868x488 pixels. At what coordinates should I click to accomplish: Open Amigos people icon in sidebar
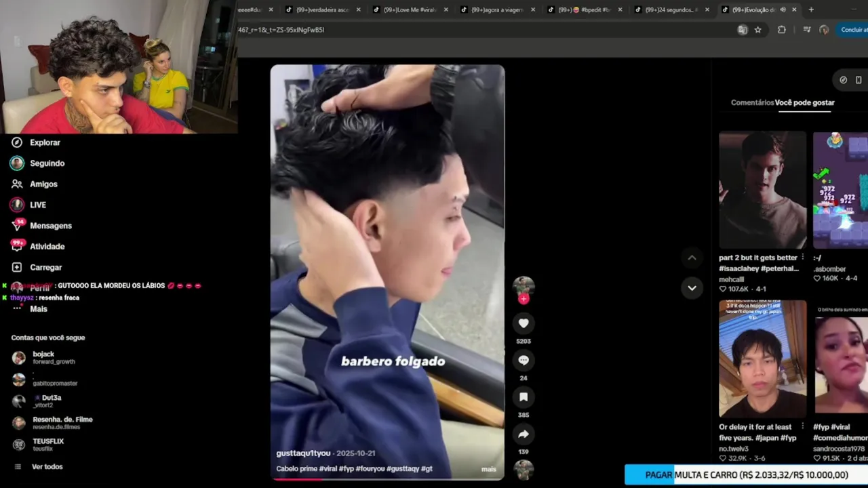(17, 184)
